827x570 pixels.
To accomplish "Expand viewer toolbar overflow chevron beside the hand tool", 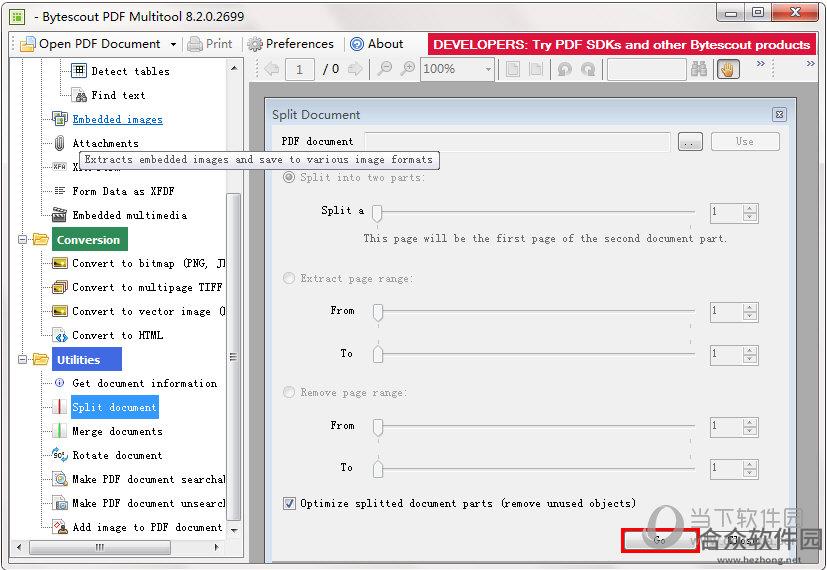I will coord(761,64).
